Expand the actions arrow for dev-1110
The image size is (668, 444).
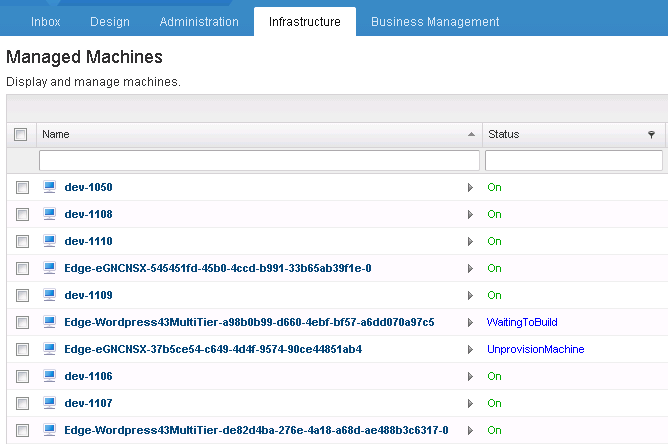(x=470, y=242)
